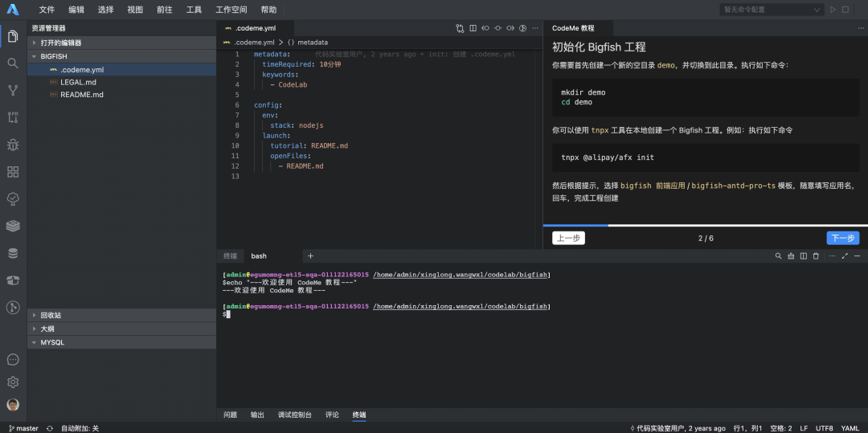Screen dimensions: 868x433
Task: Click the terminal search magnifier icon
Action: [778, 256]
